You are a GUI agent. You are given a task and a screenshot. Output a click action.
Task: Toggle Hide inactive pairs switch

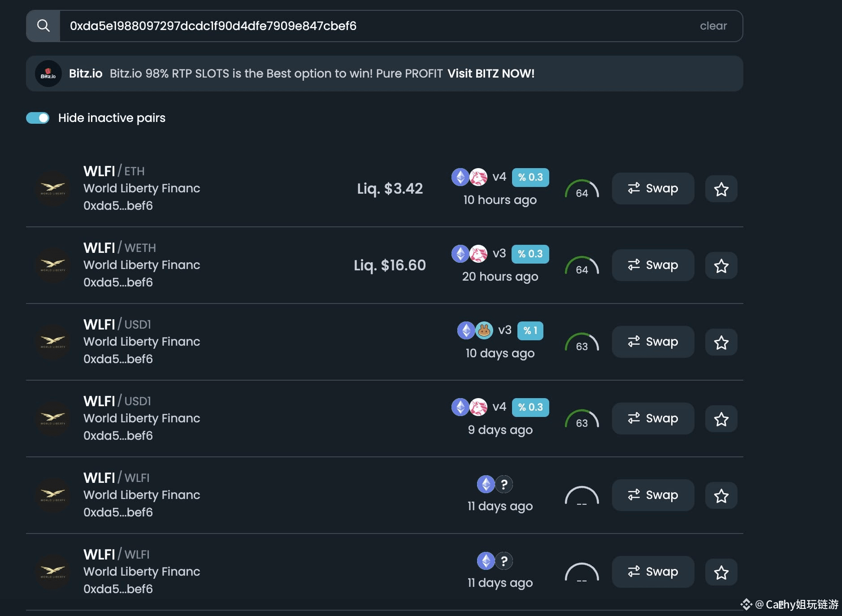point(38,118)
